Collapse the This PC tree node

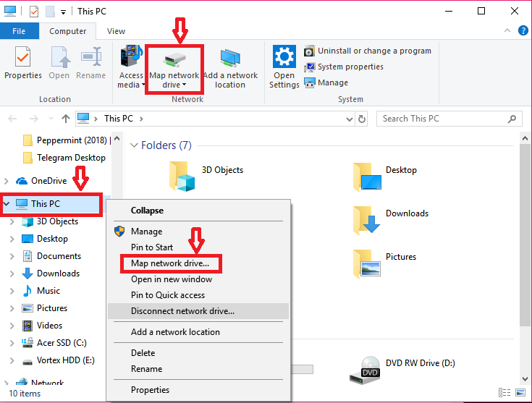coord(6,204)
